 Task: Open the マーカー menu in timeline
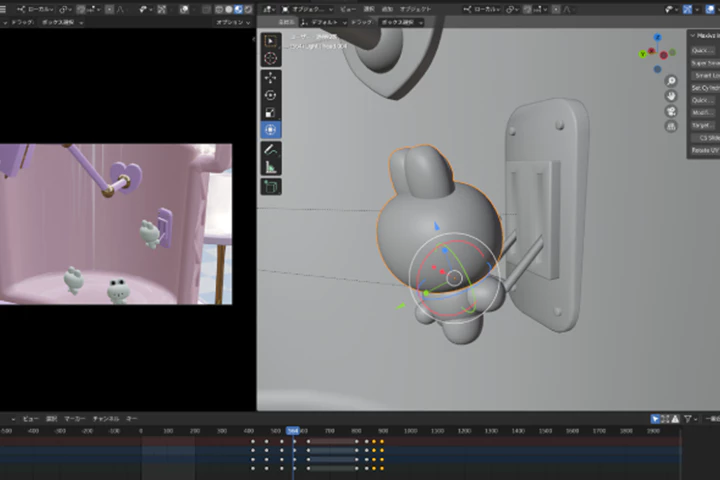click(x=75, y=418)
